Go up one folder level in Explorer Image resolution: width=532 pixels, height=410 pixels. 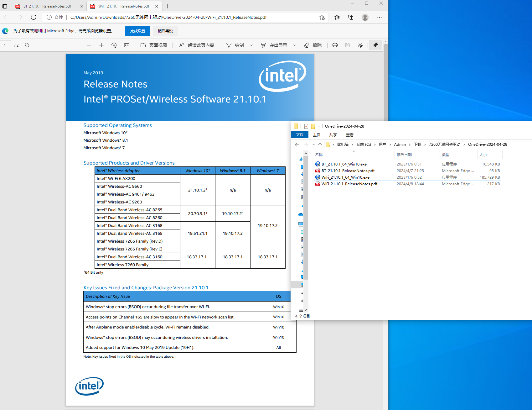(320, 145)
